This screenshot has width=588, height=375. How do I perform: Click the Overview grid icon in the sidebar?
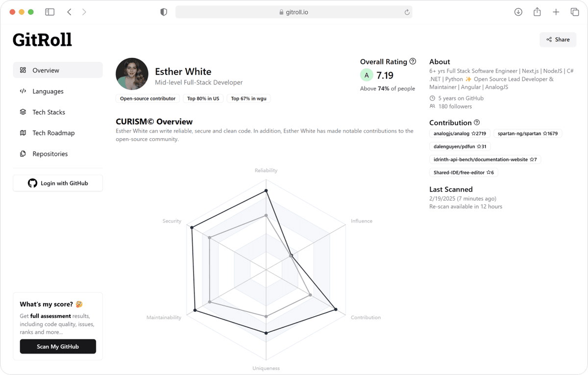(x=23, y=70)
